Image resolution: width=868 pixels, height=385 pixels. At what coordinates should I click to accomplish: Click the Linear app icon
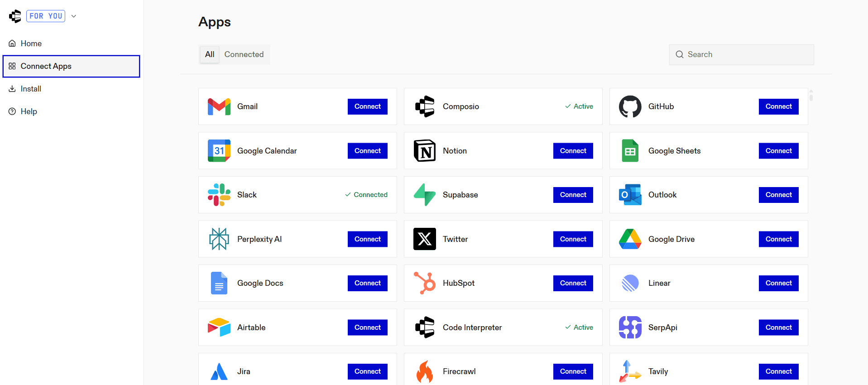click(630, 283)
